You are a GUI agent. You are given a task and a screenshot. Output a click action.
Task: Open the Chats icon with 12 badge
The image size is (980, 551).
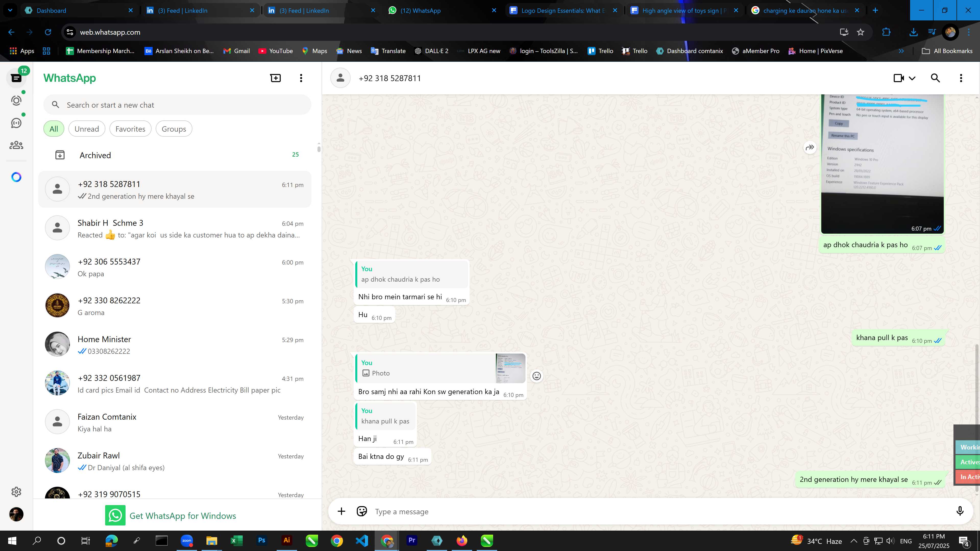[16, 78]
